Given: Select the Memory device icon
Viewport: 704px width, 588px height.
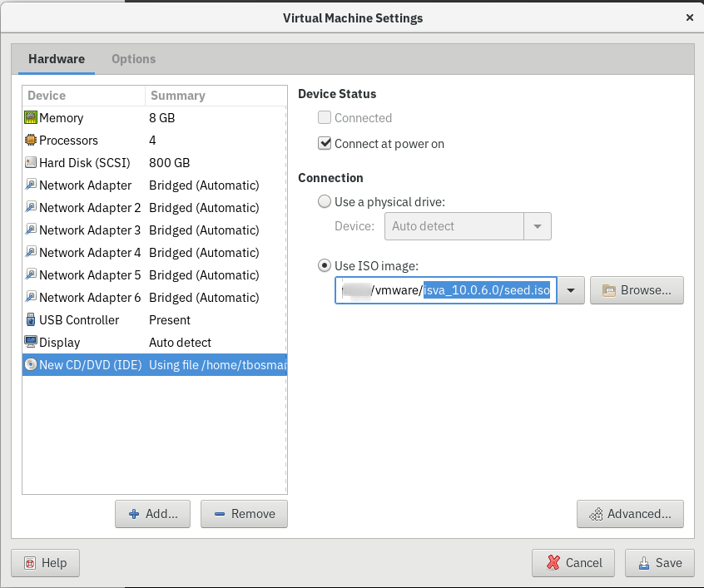Looking at the screenshot, I should click(31, 117).
